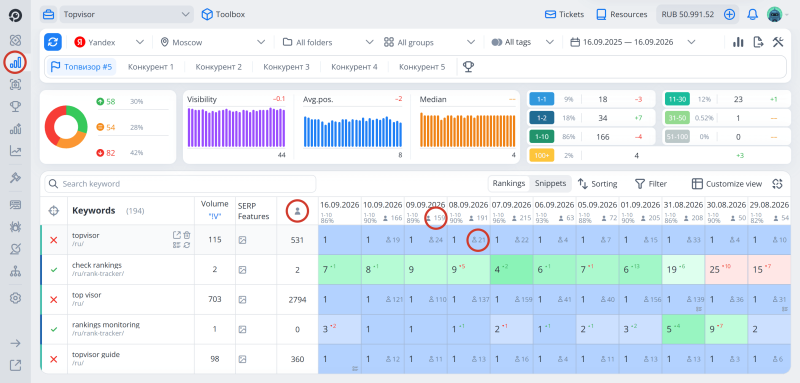Open the sitemap tree icon in sidebar
800x383 pixels.
click(x=15, y=271)
